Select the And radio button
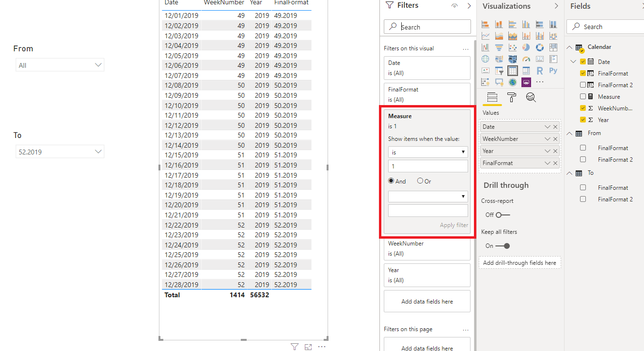Screen dimensions: 644x351 391,181
